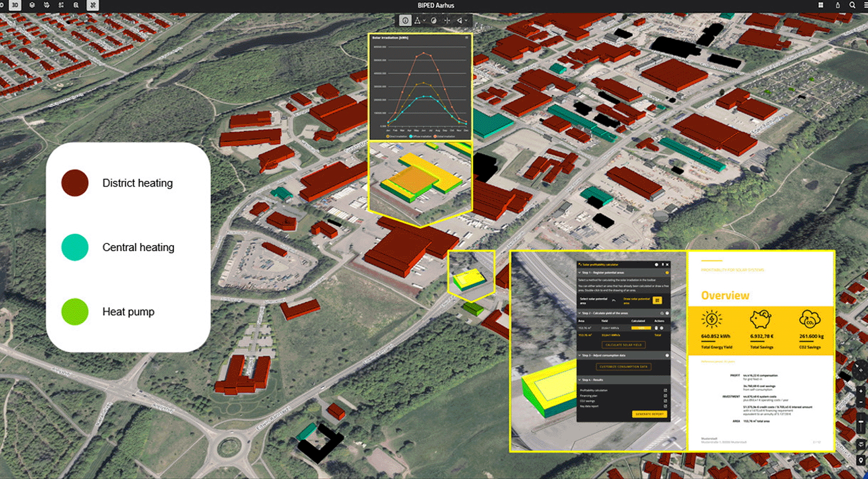Image resolution: width=868 pixels, height=479 pixels.
Task: Click the compass navigation control
Action: pos(860,370)
